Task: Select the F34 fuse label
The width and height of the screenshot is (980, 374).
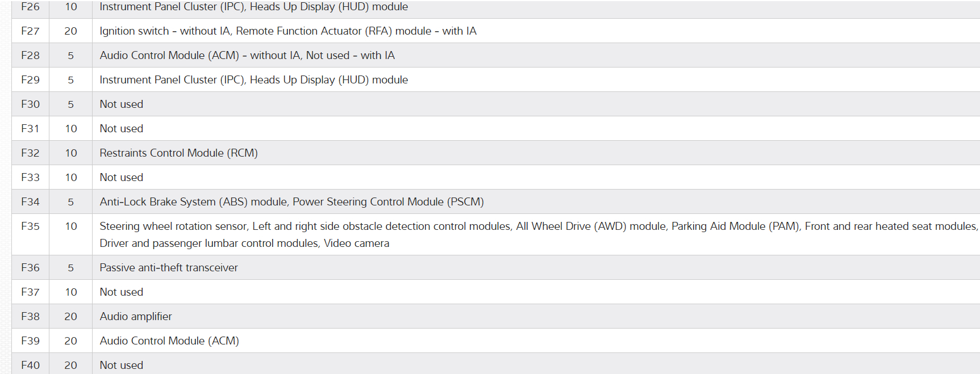Action: (x=30, y=202)
